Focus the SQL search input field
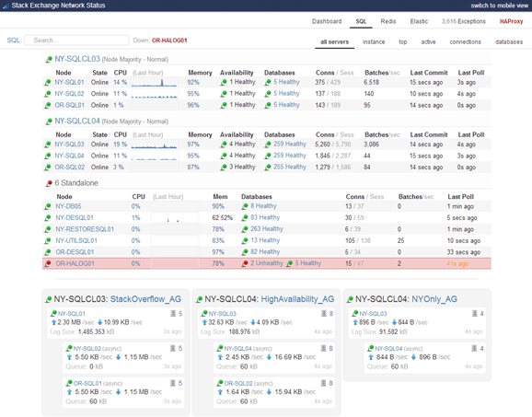Screen dimensions: 532x417 pyautogui.click(x=76, y=41)
